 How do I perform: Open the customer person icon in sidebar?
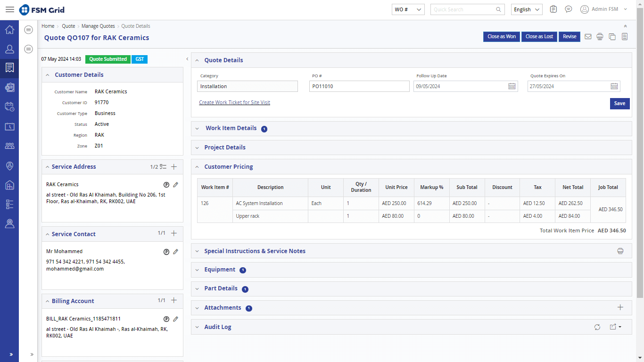point(9,49)
